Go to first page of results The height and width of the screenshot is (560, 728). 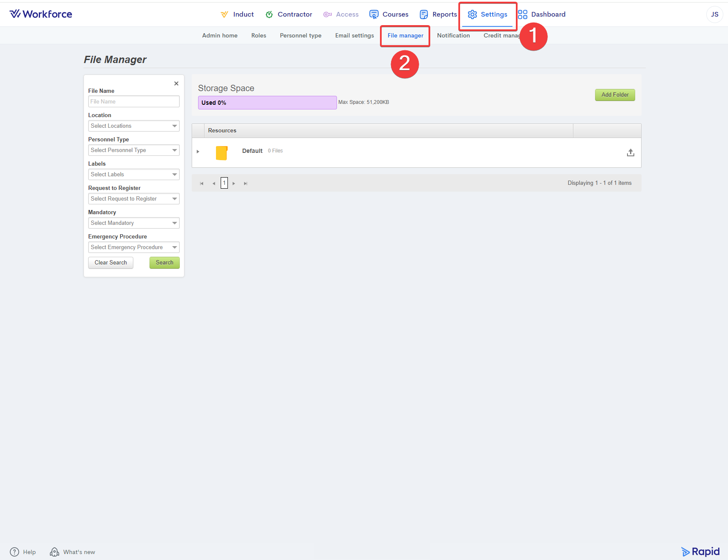click(x=201, y=184)
